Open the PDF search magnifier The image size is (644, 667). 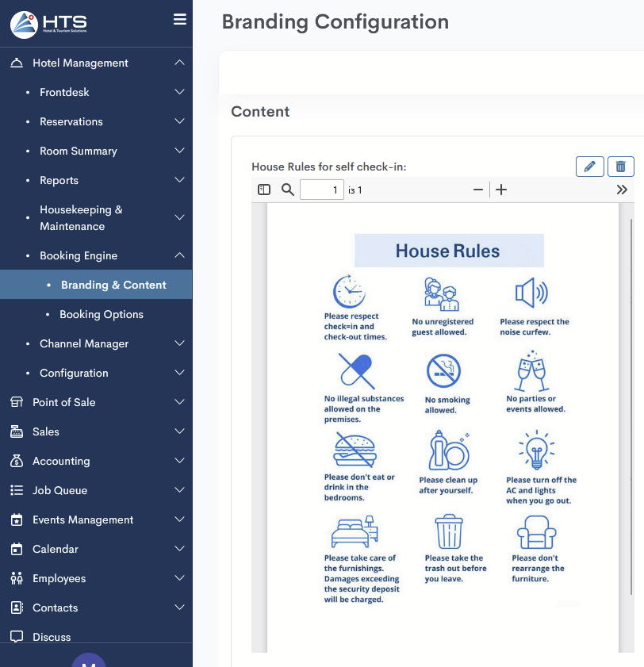coord(288,190)
